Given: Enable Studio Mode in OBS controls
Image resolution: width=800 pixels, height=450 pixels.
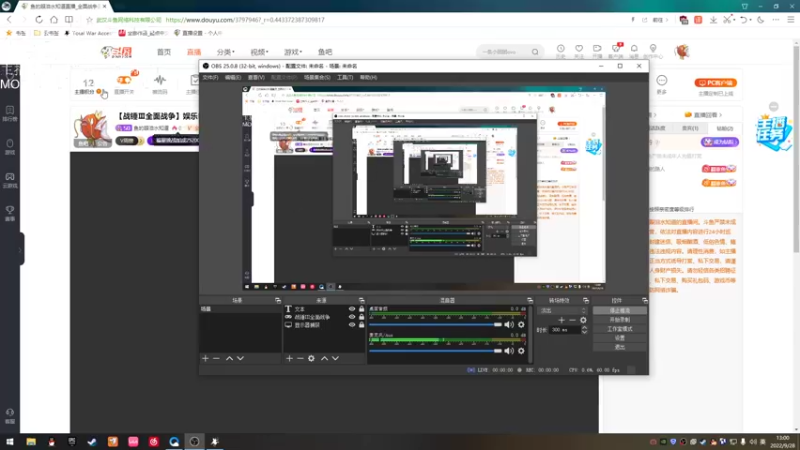Looking at the screenshot, I should (x=620, y=329).
